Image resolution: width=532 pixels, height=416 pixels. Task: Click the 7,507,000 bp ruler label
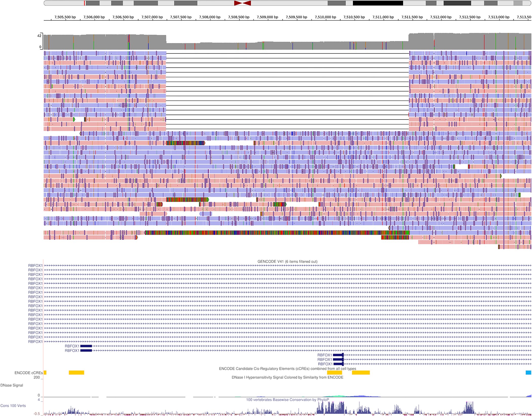(152, 17)
